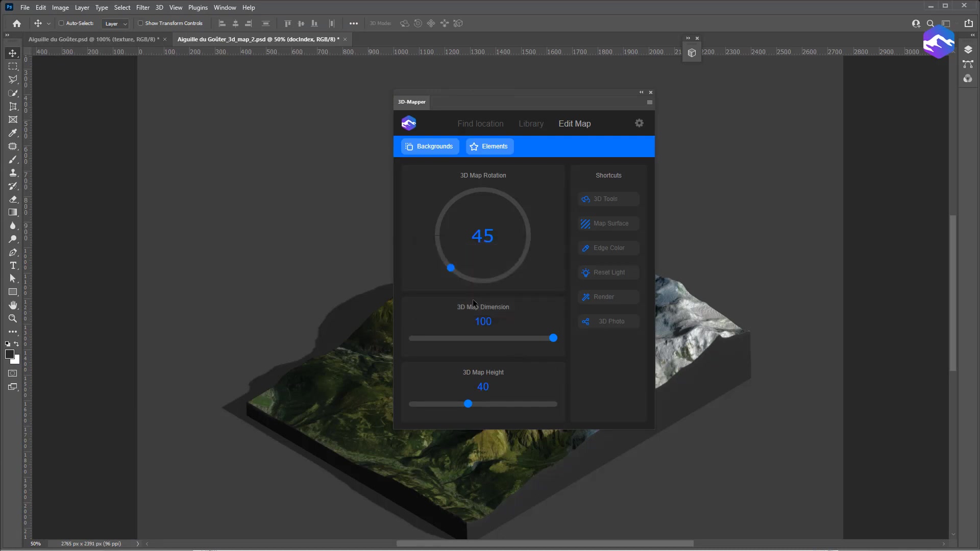Toggle the Elements mode in 3D-Mapper
The image size is (980, 551).
pos(489,146)
